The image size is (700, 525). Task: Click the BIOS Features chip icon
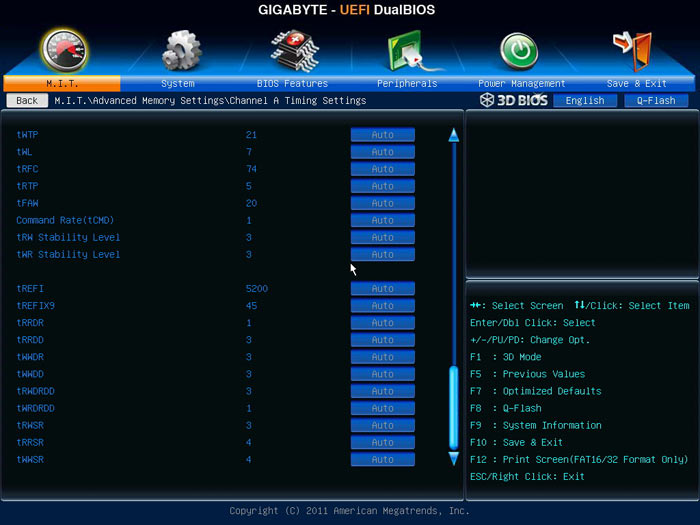click(295, 51)
